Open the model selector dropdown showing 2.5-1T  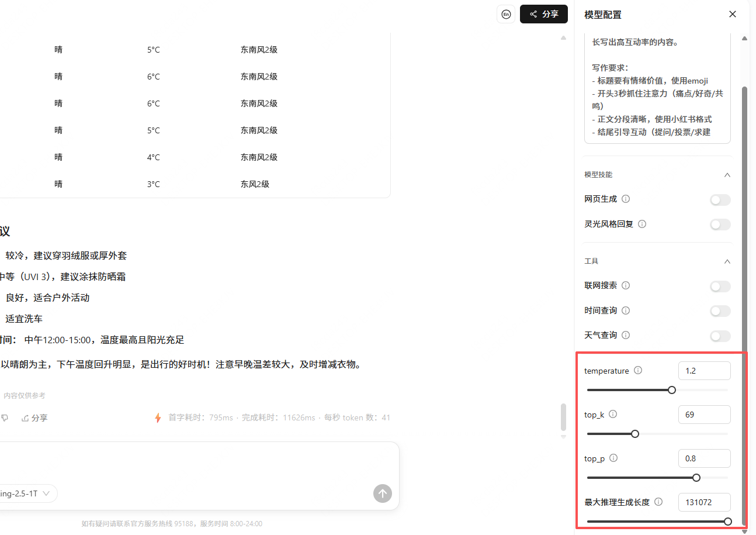coord(26,493)
